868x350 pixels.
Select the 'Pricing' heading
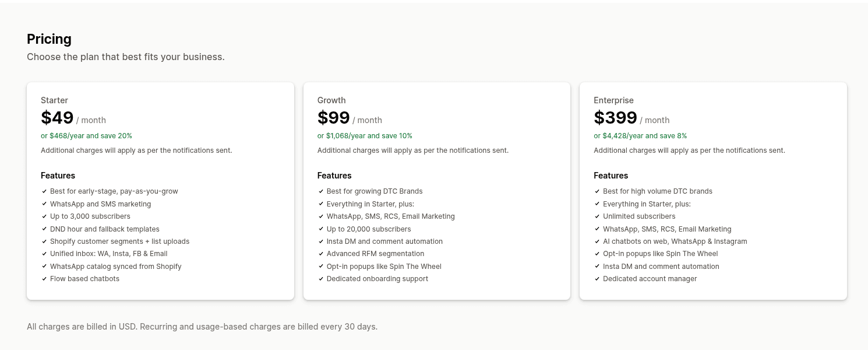(49, 39)
